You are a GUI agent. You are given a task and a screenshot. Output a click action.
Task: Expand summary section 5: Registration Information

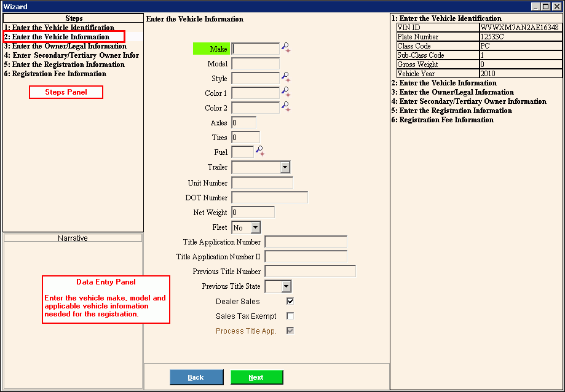[452, 111]
